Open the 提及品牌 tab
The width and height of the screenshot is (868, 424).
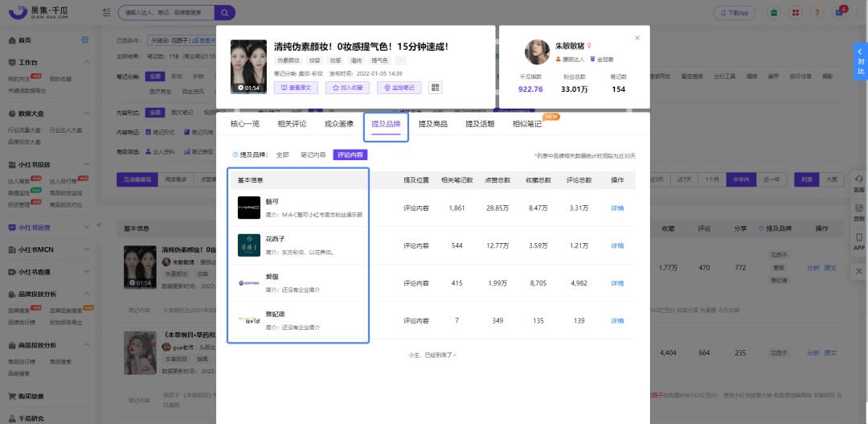pos(386,124)
